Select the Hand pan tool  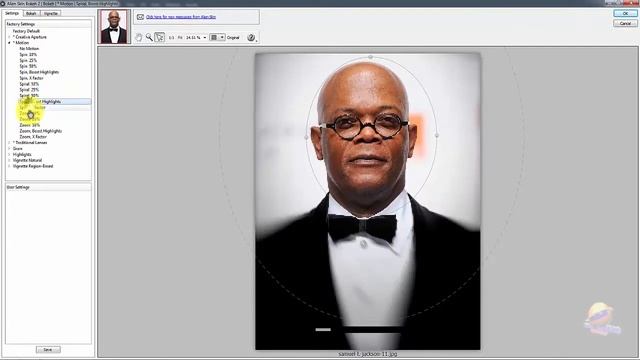click(139, 38)
